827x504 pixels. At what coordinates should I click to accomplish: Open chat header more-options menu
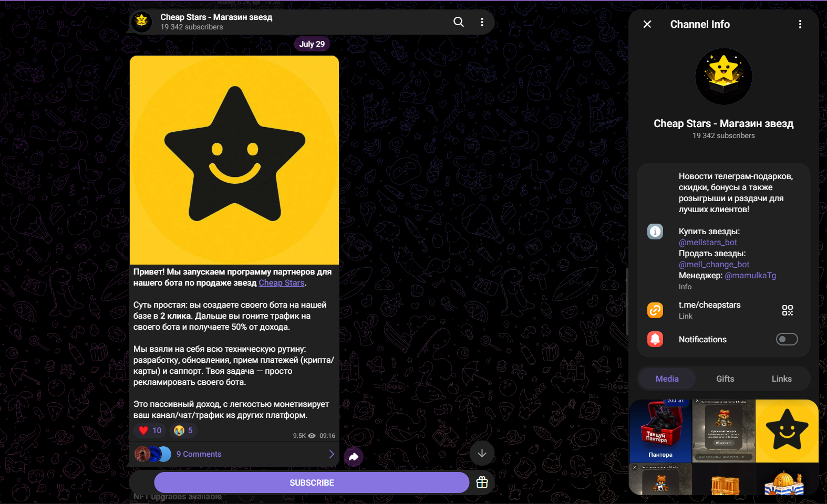point(482,22)
